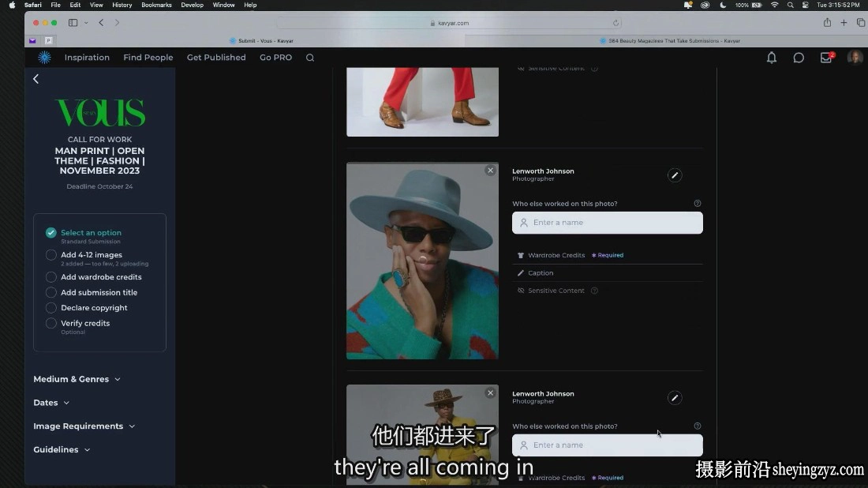This screenshot has height=488, width=868.
Task: Navigate back in Safari
Action: (x=101, y=23)
